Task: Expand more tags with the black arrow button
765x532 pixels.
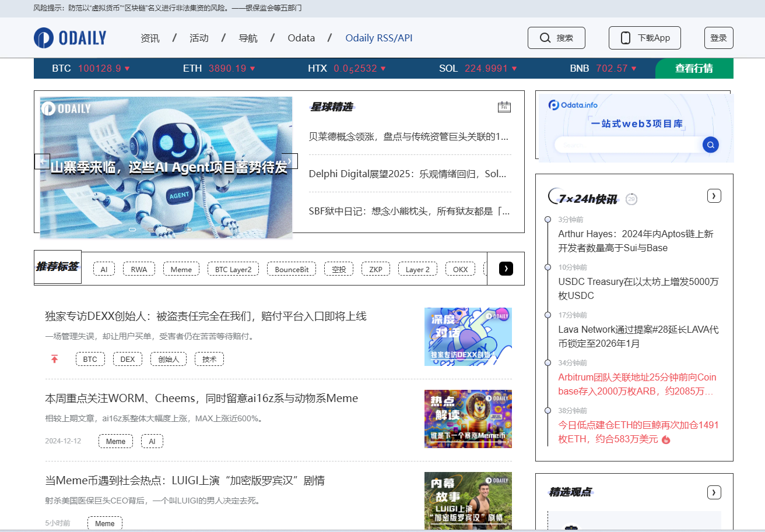Action: click(x=506, y=269)
